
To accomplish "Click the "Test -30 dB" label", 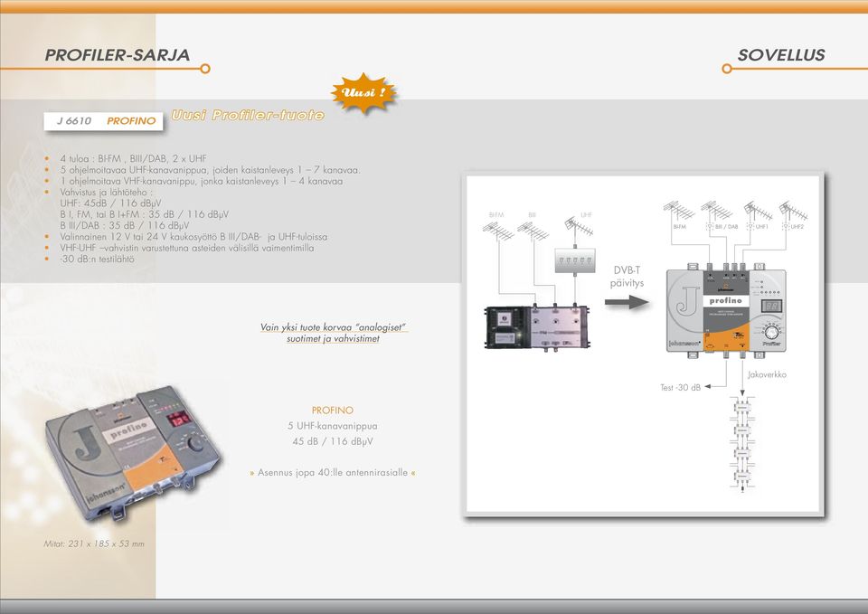I will point(680,388).
